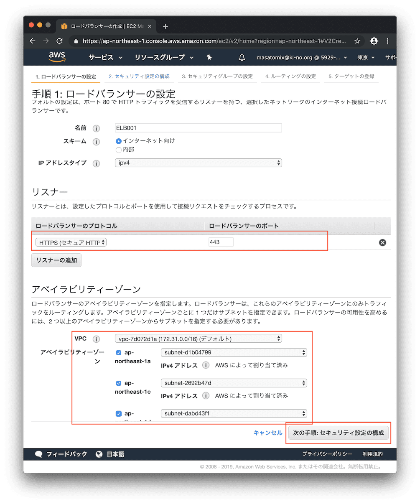The image size is (420, 504).
Task: Select the 内部 scheme radio button
Action: [x=118, y=150]
